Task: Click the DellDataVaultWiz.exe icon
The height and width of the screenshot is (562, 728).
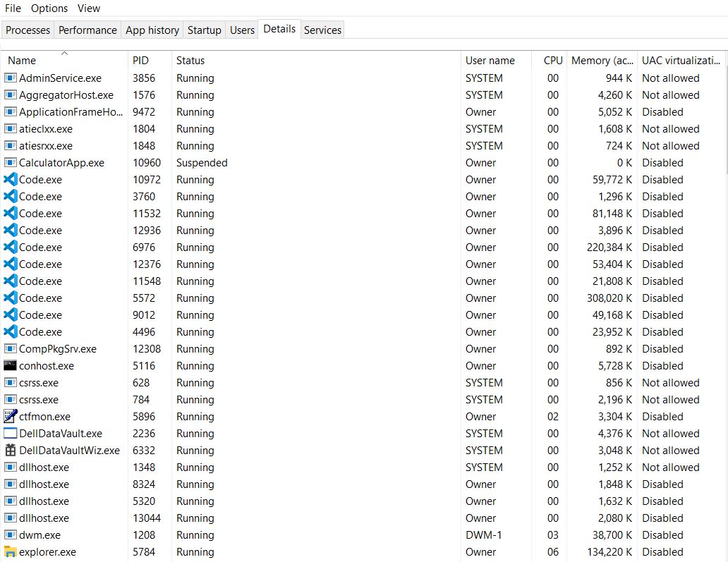Action: [x=10, y=451]
